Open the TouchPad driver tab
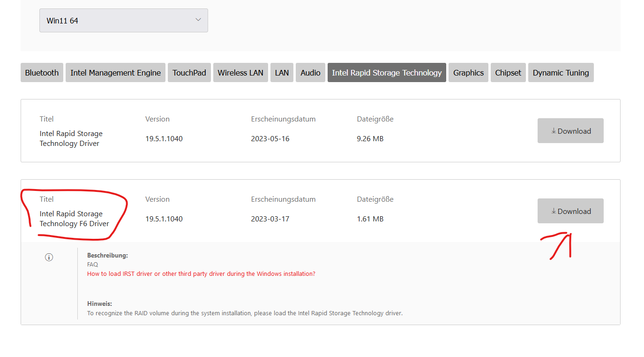Screen dimensions: 644x357 click(x=189, y=73)
